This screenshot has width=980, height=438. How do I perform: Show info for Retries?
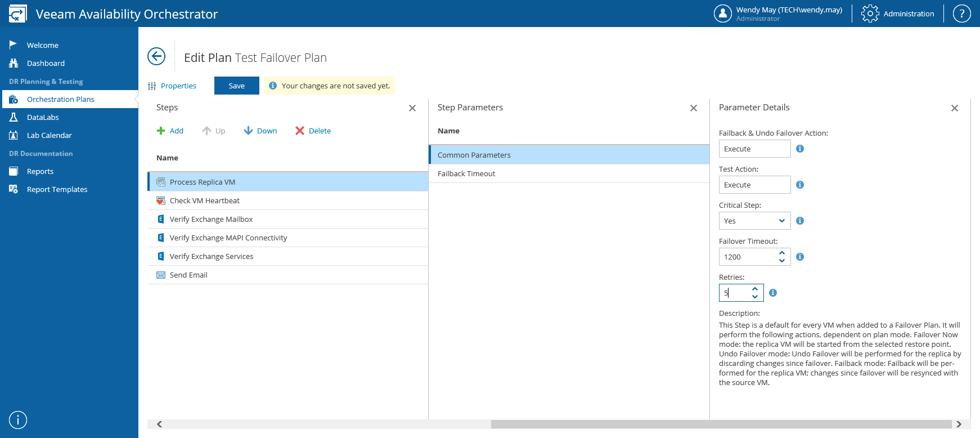773,293
